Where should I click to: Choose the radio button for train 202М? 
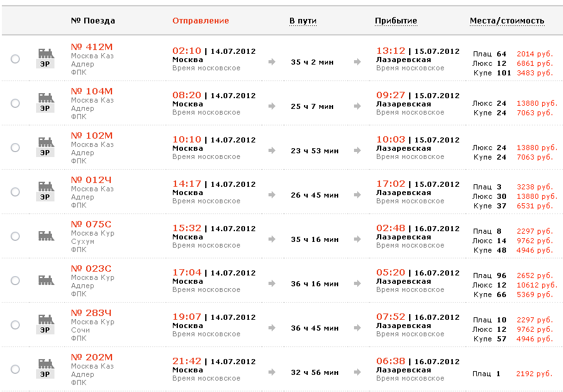15,369
